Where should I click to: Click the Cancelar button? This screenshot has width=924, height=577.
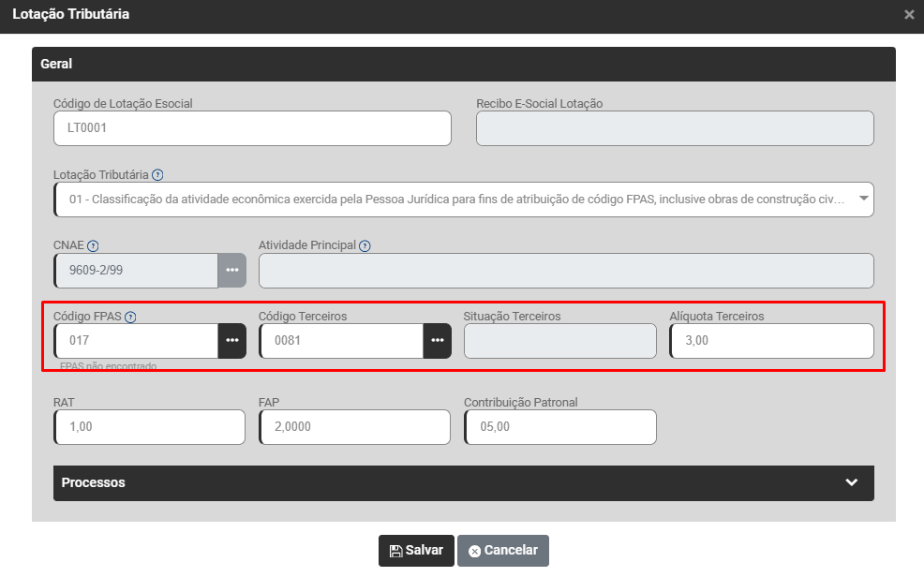[503, 551]
